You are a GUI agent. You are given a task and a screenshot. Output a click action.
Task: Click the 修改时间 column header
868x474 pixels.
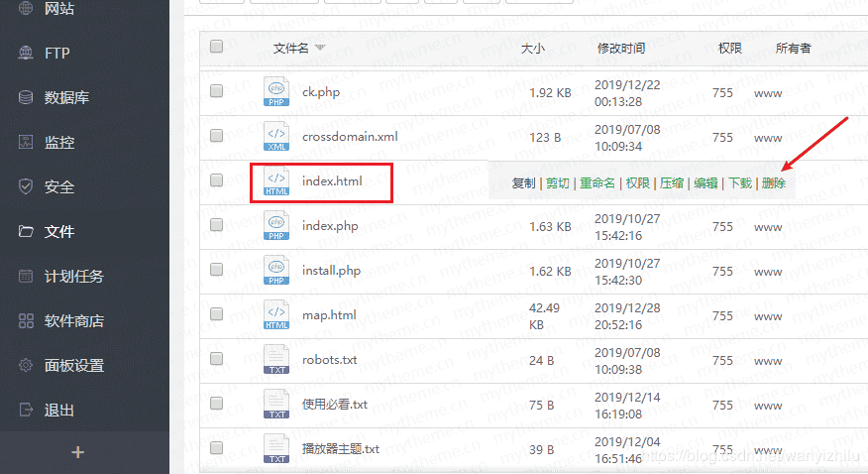[x=621, y=49]
